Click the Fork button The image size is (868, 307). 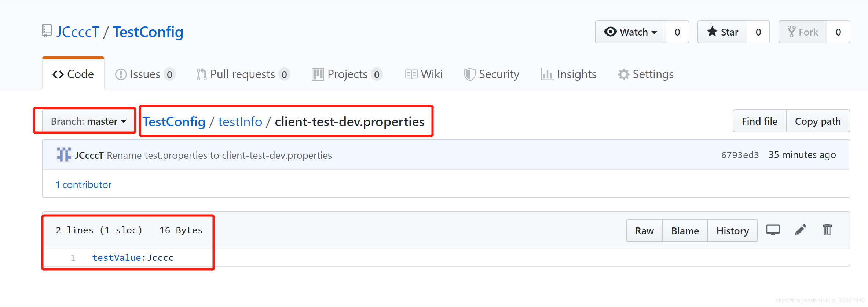pyautogui.click(x=803, y=32)
